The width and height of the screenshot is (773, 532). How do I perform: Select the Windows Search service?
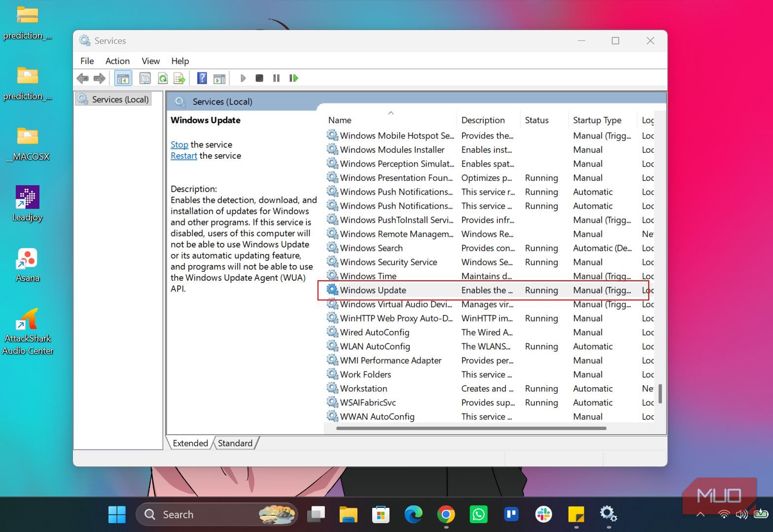pyautogui.click(x=489, y=248)
